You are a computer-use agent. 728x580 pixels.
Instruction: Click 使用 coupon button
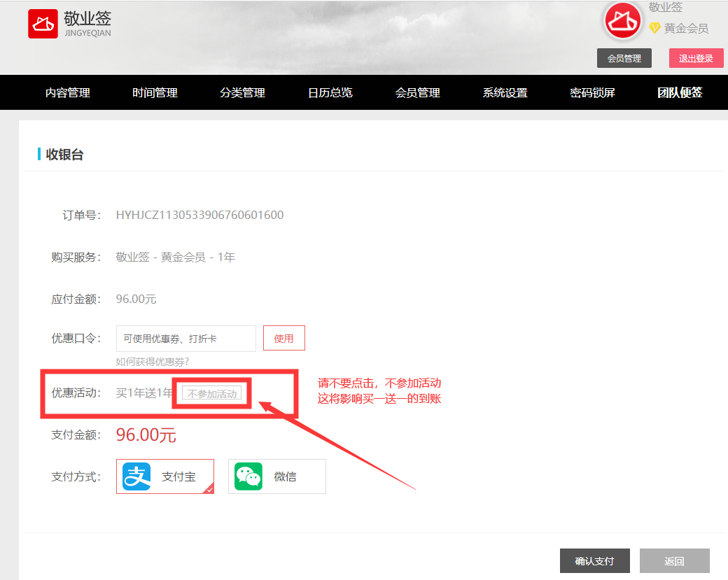tap(283, 338)
